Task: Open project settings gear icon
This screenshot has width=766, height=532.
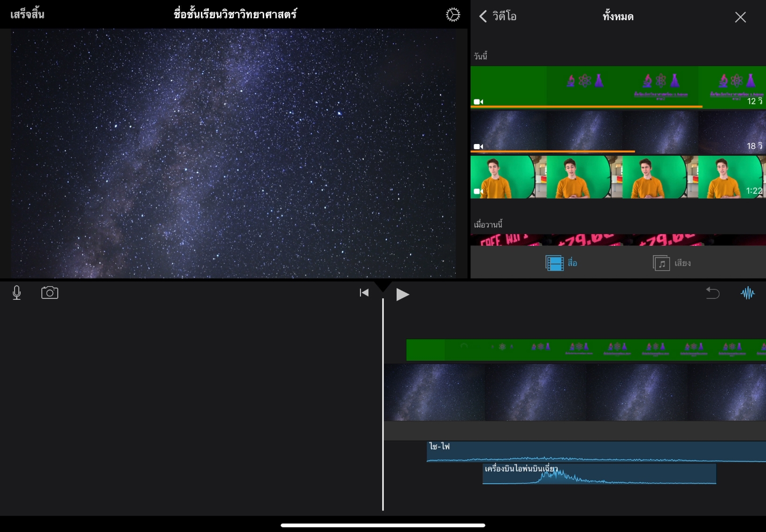Action: click(452, 15)
